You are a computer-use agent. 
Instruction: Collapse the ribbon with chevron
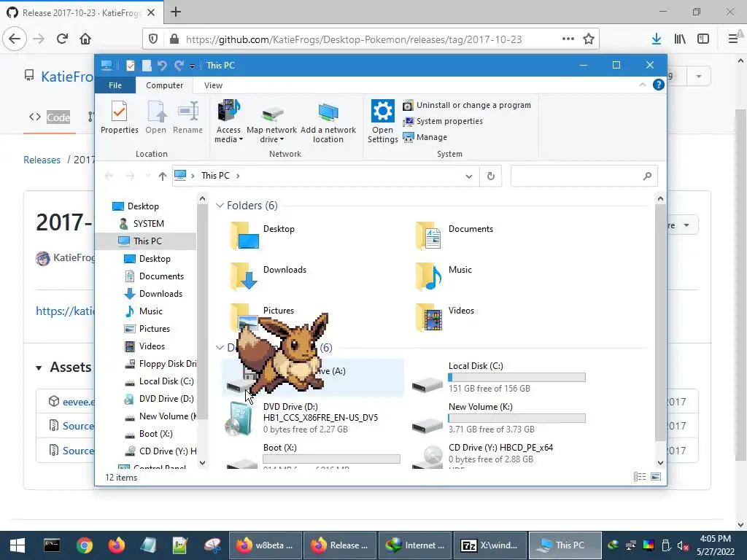click(x=642, y=85)
